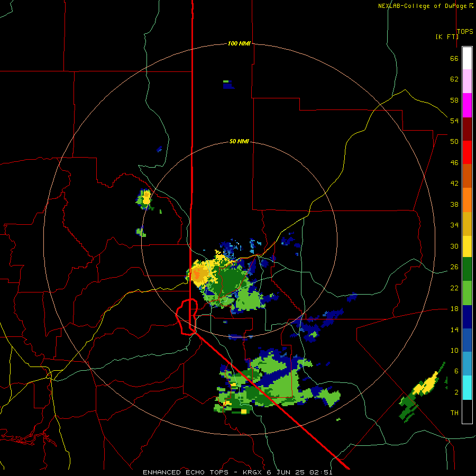Screen dimensions: 476x476
Task: Click the light green swatch near 22
Action: (x=467, y=293)
